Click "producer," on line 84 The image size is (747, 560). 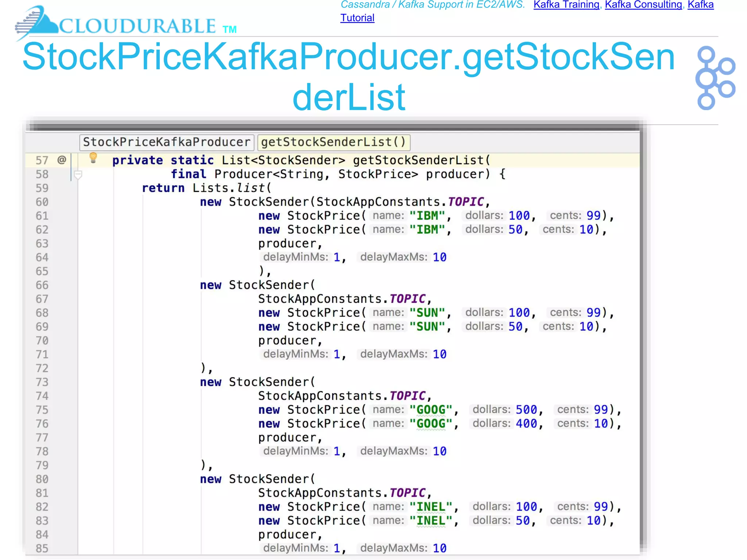290,534
